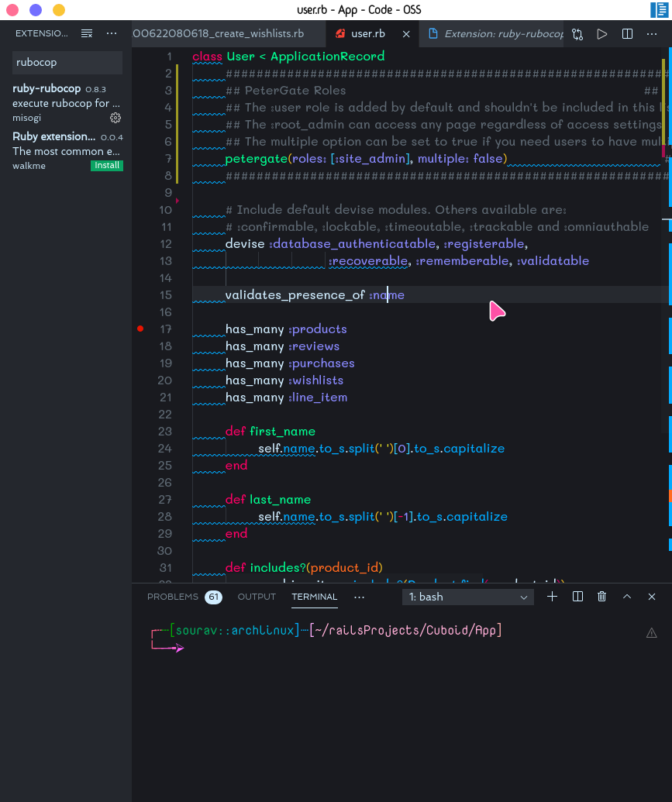Split the editor to the right
The image size is (672, 802).
628,34
